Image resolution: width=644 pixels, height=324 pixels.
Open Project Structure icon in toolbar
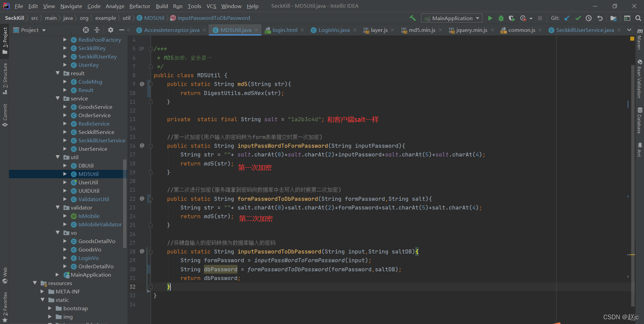coord(613,18)
